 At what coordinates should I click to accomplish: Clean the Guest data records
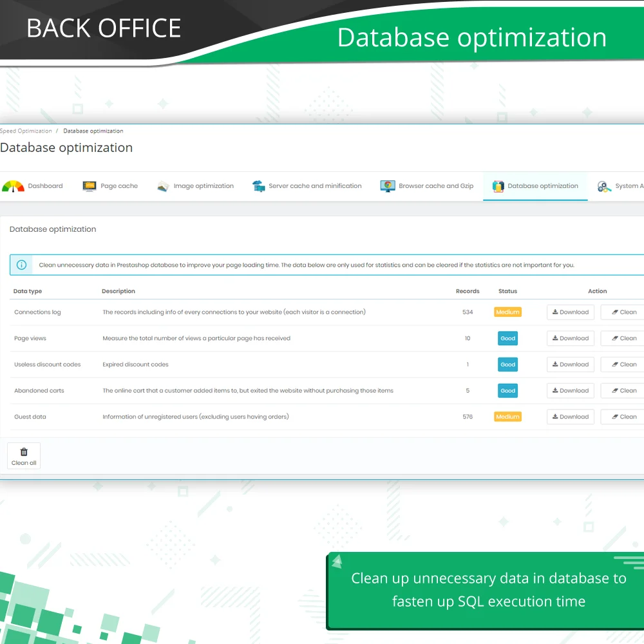point(623,417)
